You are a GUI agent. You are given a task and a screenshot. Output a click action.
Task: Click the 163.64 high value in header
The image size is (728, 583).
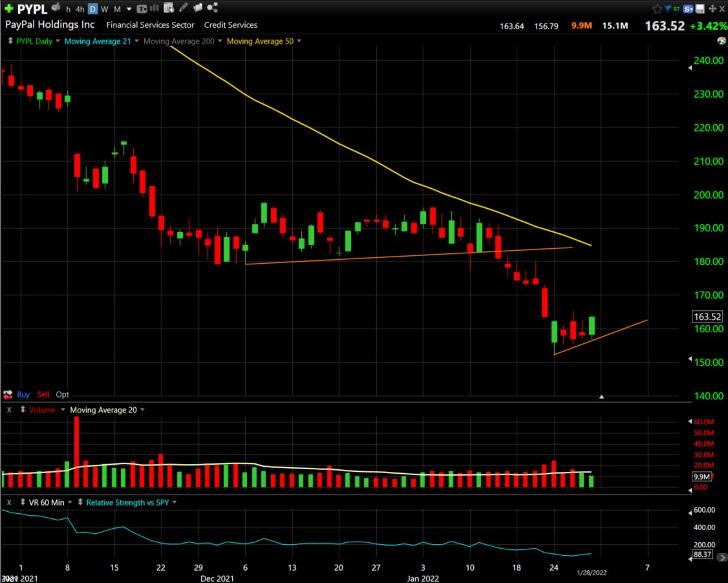[x=511, y=26]
